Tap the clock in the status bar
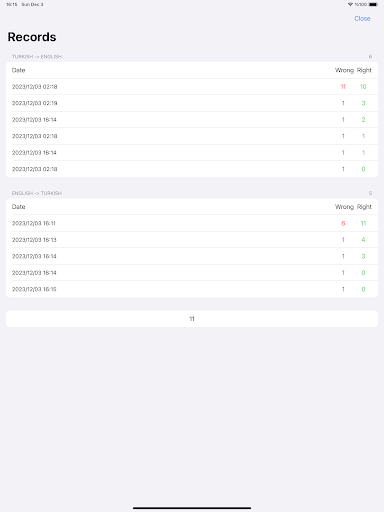The height and width of the screenshot is (512, 384). click(x=12, y=4)
